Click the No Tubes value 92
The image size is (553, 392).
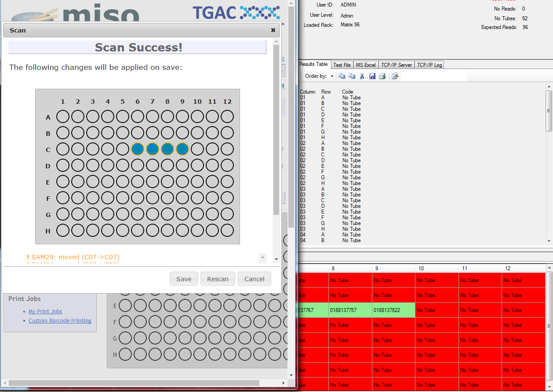525,18
